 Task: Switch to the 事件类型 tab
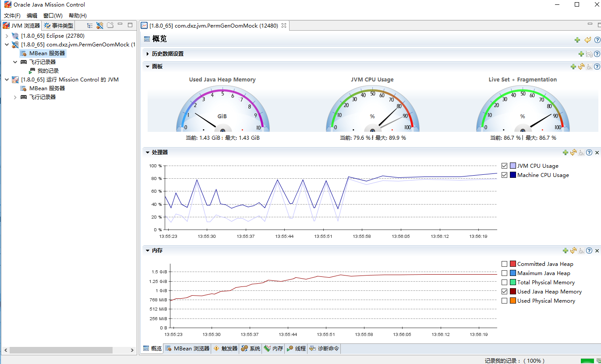[59, 25]
